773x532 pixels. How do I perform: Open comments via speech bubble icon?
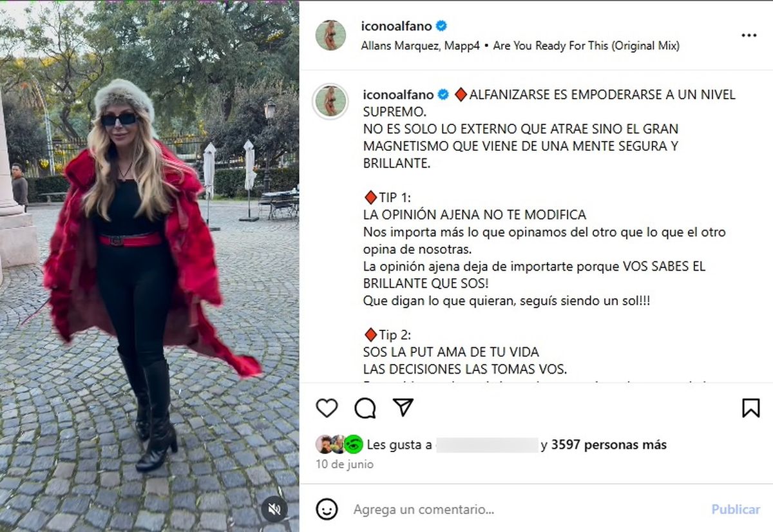coord(365,408)
